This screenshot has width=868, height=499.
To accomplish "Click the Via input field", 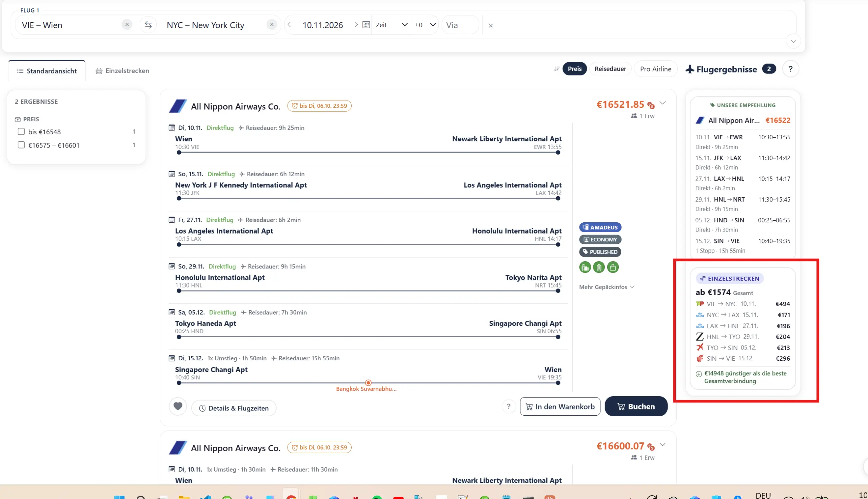I will [x=459, y=25].
